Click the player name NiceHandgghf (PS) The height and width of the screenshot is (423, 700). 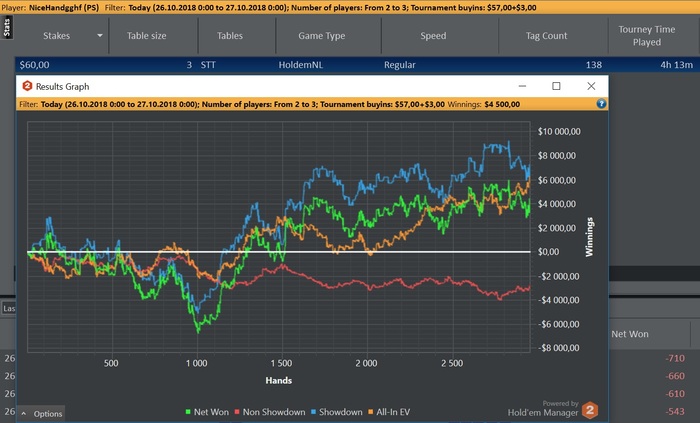pos(64,8)
